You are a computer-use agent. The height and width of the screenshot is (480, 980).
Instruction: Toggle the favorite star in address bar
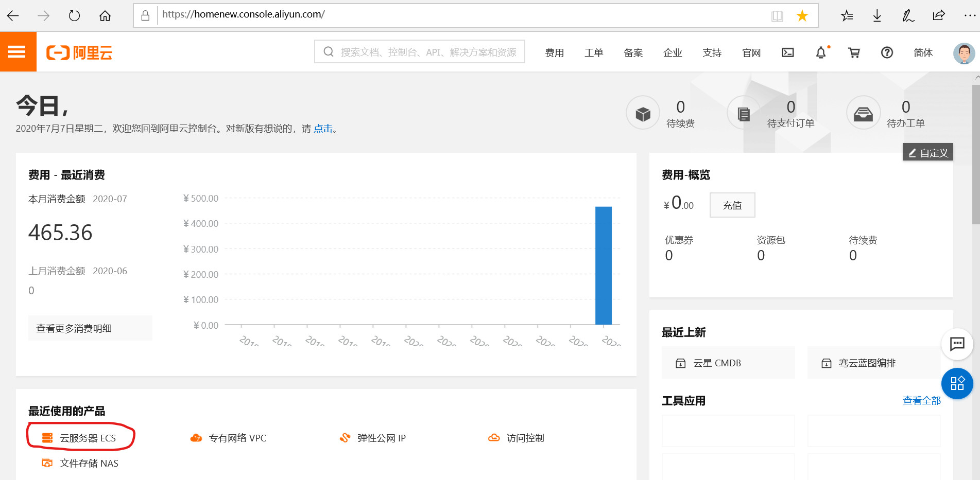[x=802, y=16]
